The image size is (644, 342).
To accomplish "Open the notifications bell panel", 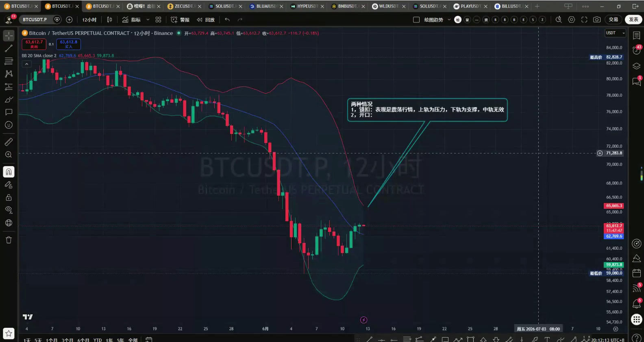I will coord(637,303).
